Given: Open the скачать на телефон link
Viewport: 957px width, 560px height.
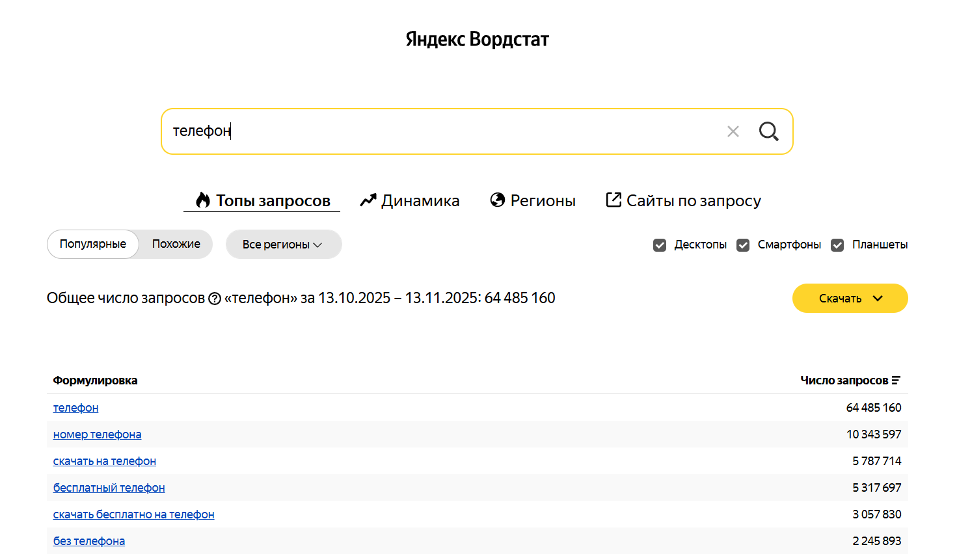Looking at the screenshot, I should pos(104,461).
